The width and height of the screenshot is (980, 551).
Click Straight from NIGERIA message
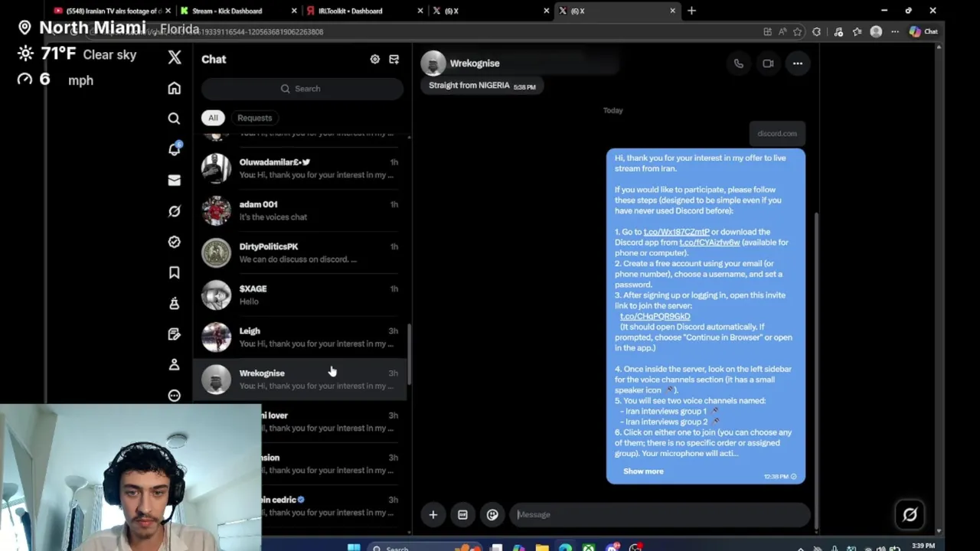click(x=482, y=86)
